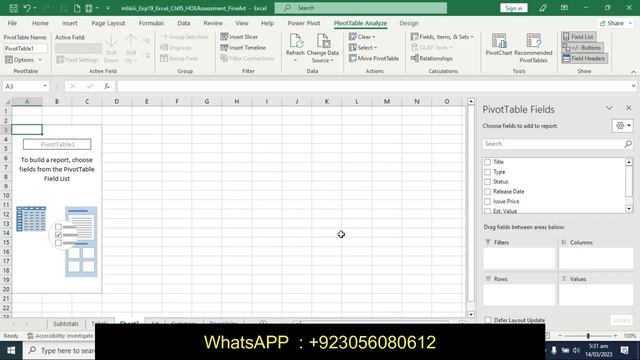Image resolution: width=640 pixels, height=360 pixels.
Task: Refresh the PivotTable data
Action: (x=295, y=48)
